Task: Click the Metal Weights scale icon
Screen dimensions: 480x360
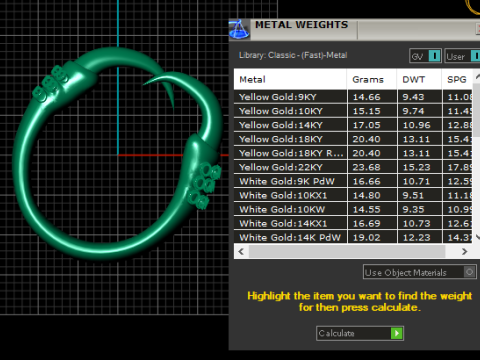Action: coord(239,30)
